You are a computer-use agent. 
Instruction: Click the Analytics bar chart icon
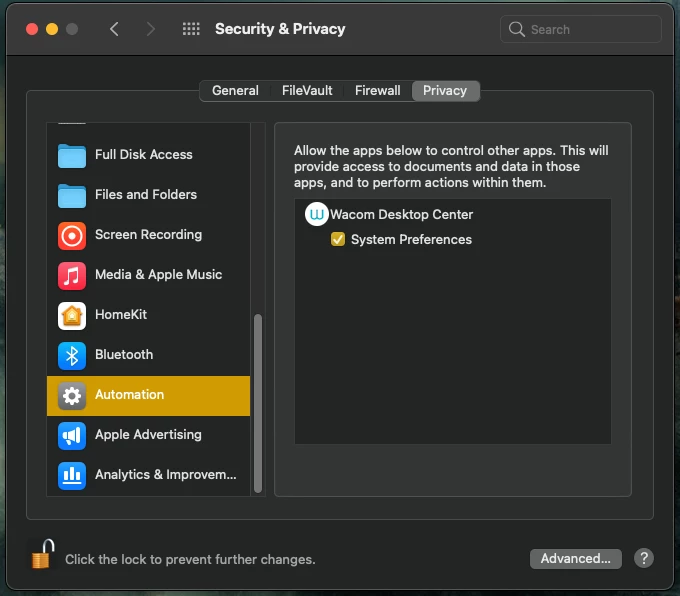pyautogui.click(x=72, y=475)
